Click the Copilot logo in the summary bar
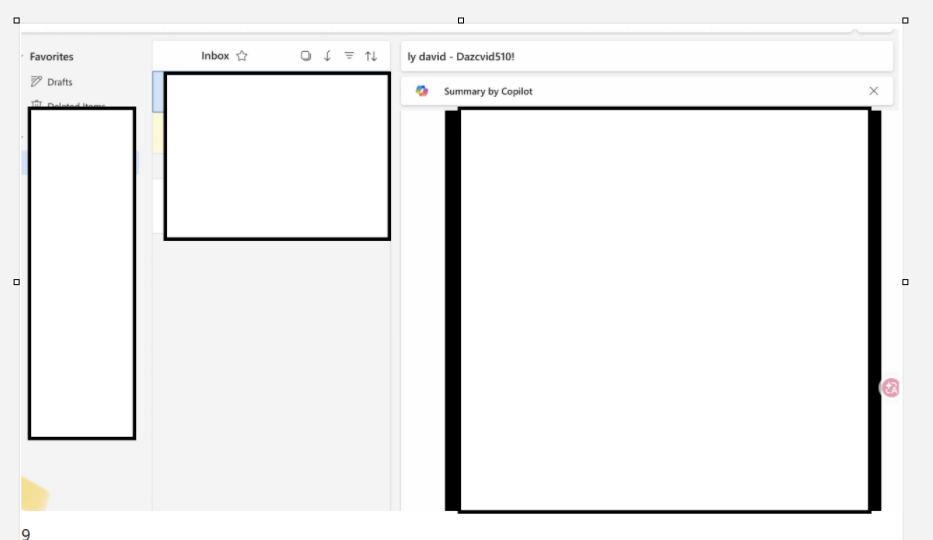The height and width of the screenshot is (540, 933). pos(422,91)
